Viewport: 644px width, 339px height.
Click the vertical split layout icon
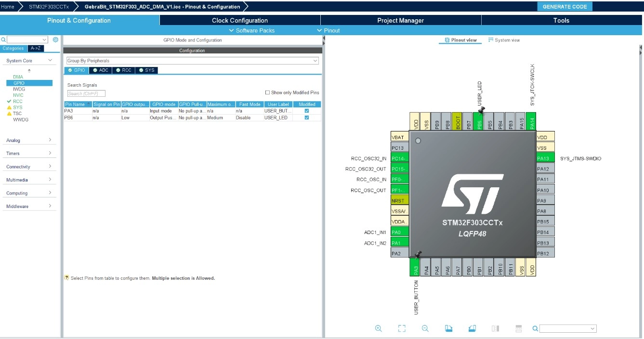coord(495,328)
